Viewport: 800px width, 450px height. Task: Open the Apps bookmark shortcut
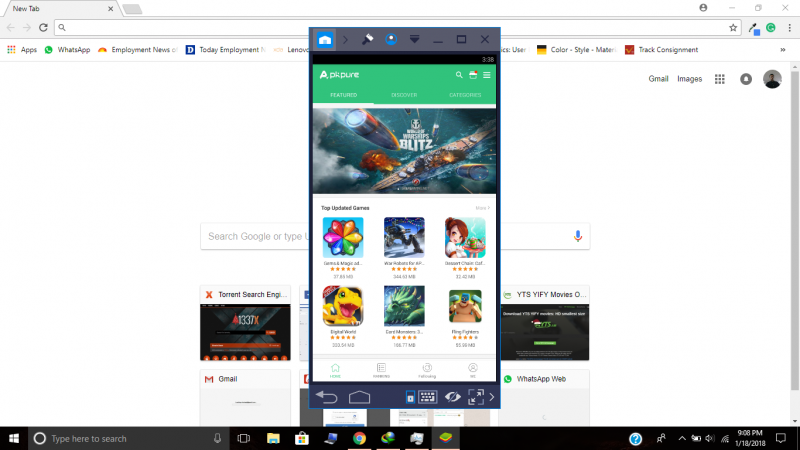pyautogui.click(x=22, y=49)
